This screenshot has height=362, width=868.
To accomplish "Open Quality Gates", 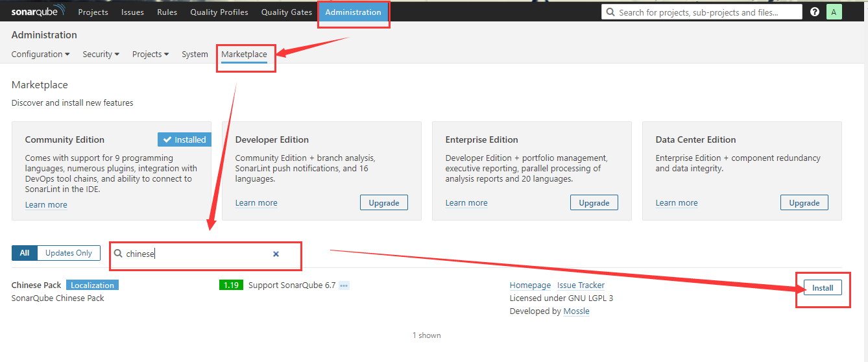I will point(287,12).
